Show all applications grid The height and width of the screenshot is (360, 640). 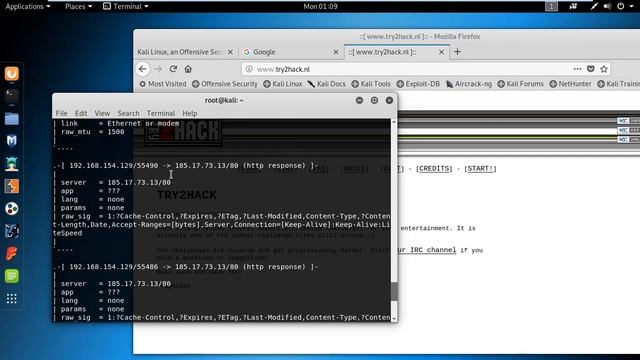[x=12, y=299]
